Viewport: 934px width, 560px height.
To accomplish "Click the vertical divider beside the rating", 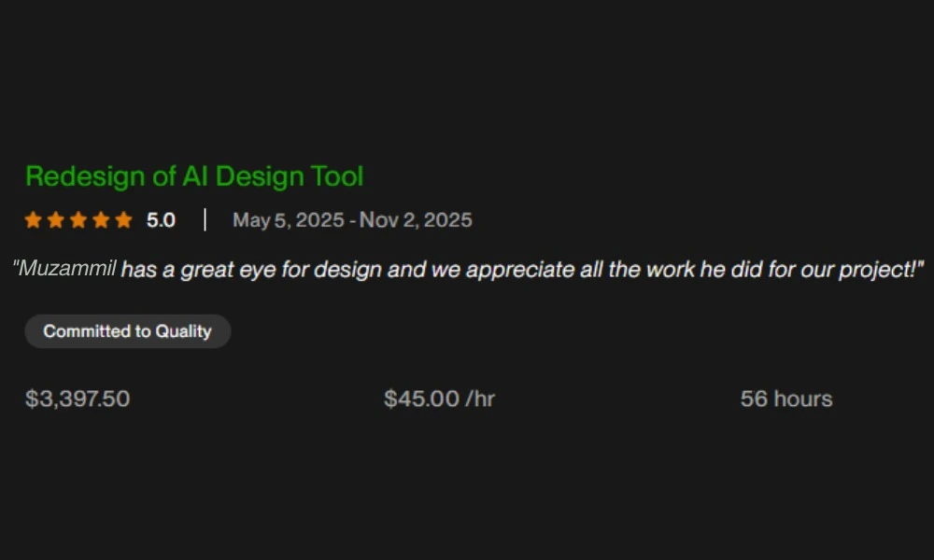I will click(205, 219).
